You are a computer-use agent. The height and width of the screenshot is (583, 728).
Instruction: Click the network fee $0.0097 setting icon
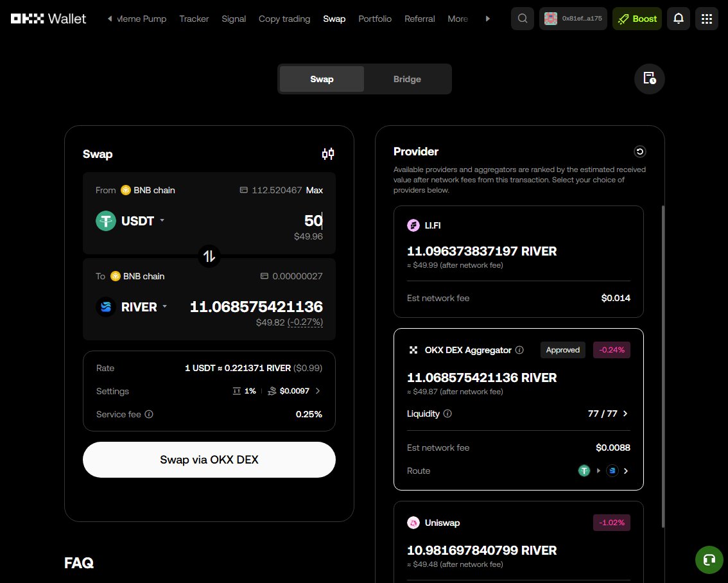tap(272, 391)
